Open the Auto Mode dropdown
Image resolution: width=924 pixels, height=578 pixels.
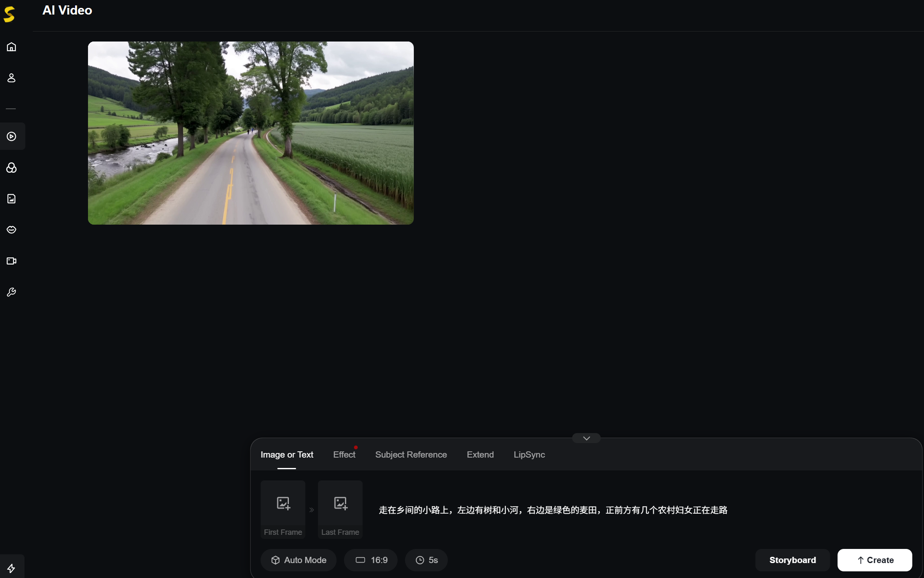pyautogui.click(x=298, y=560)
